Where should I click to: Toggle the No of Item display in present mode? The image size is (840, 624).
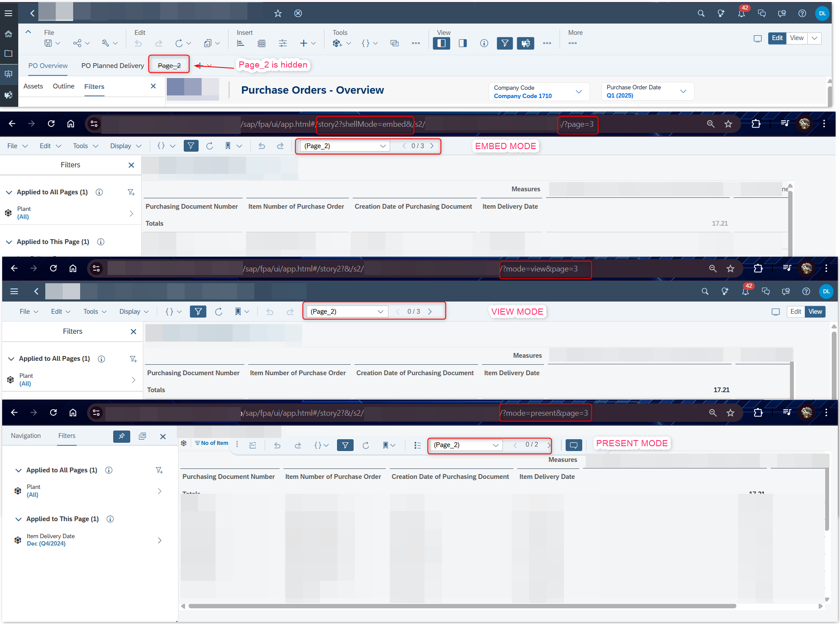212,443
